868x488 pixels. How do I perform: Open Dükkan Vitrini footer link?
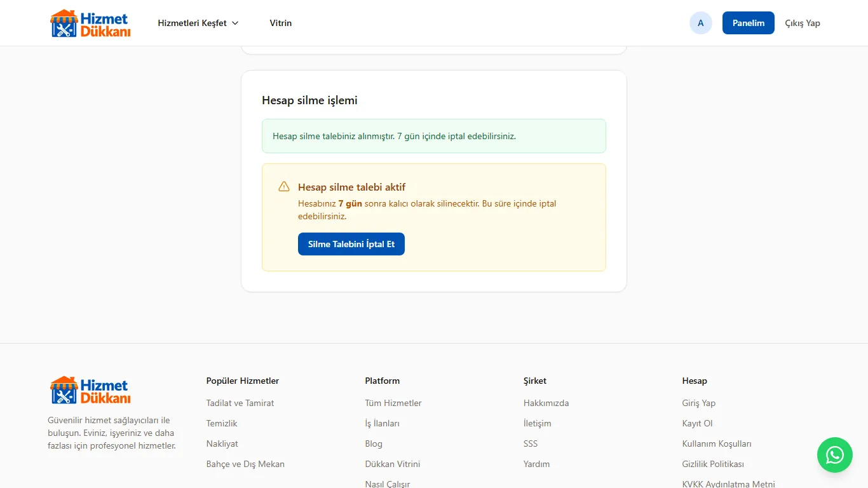click(x=393, y=464)
